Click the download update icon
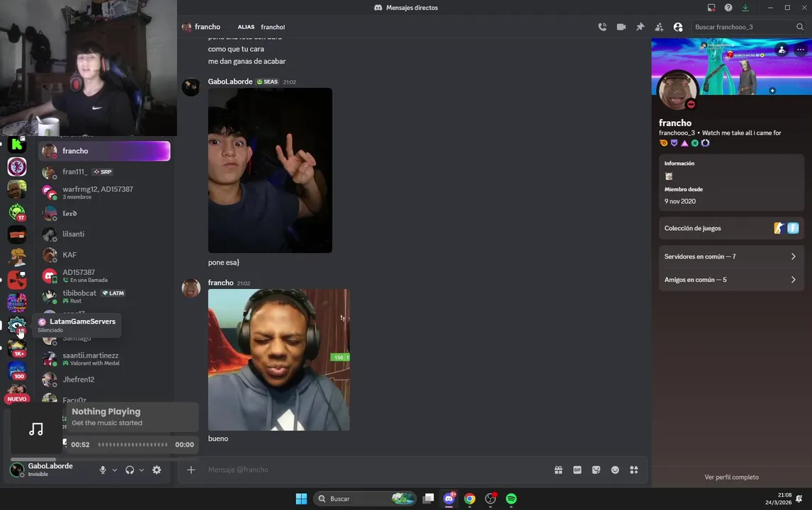 (x=745, y=7)
